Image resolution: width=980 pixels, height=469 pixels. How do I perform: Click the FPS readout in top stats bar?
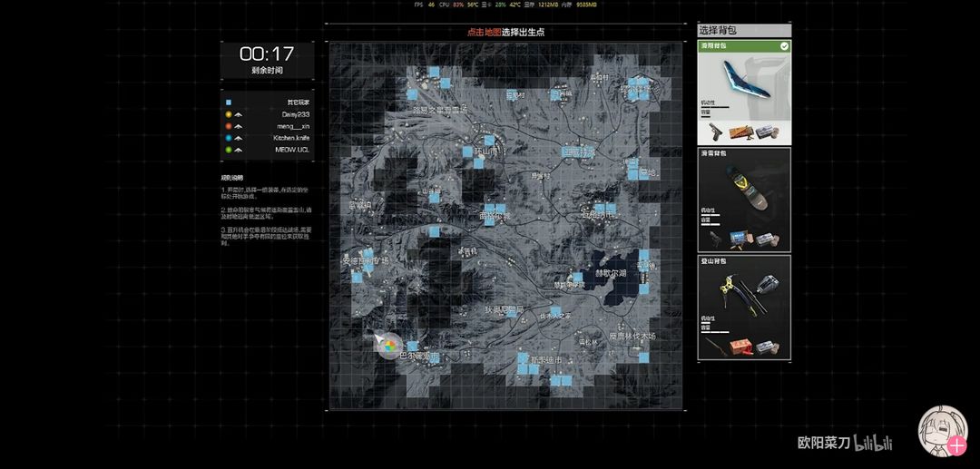click(x=425, y=5)
